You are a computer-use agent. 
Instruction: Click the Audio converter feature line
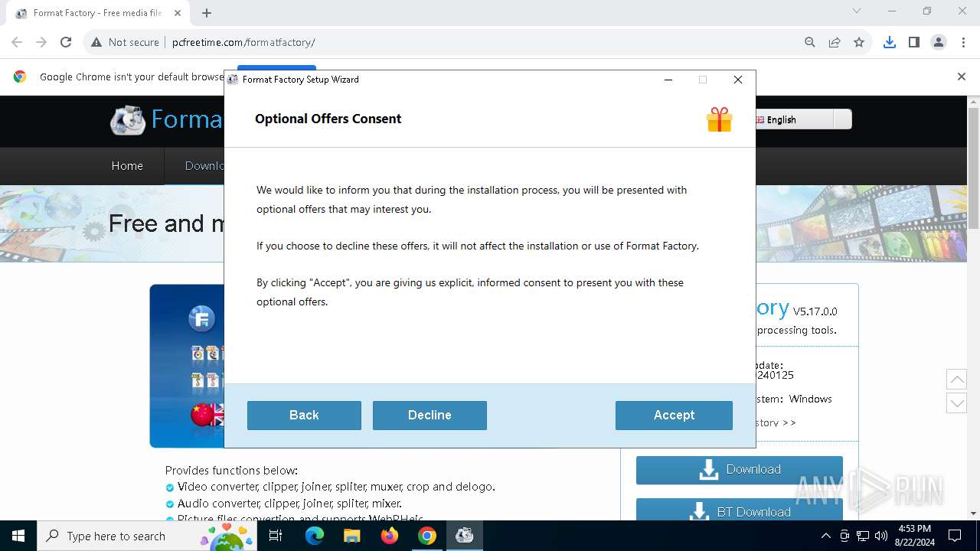pyautogui.click(x=289, y=504)
